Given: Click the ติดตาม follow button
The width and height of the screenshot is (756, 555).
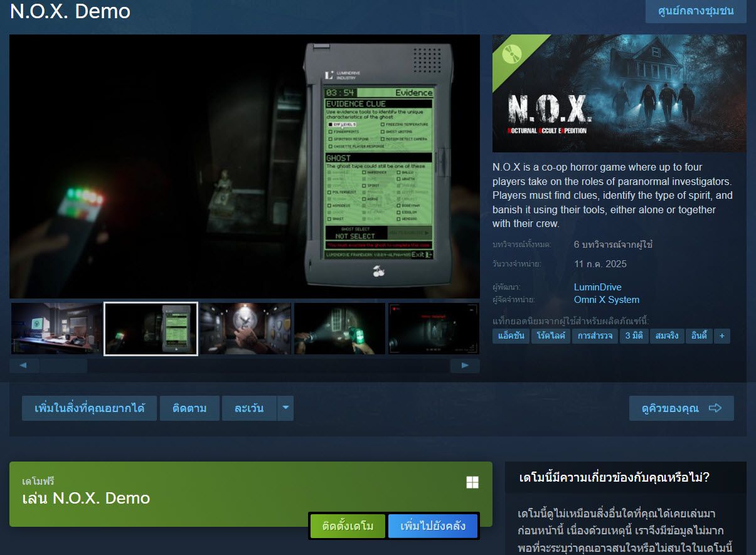Looking at the screenshot, I should click(x=189, y=408).
